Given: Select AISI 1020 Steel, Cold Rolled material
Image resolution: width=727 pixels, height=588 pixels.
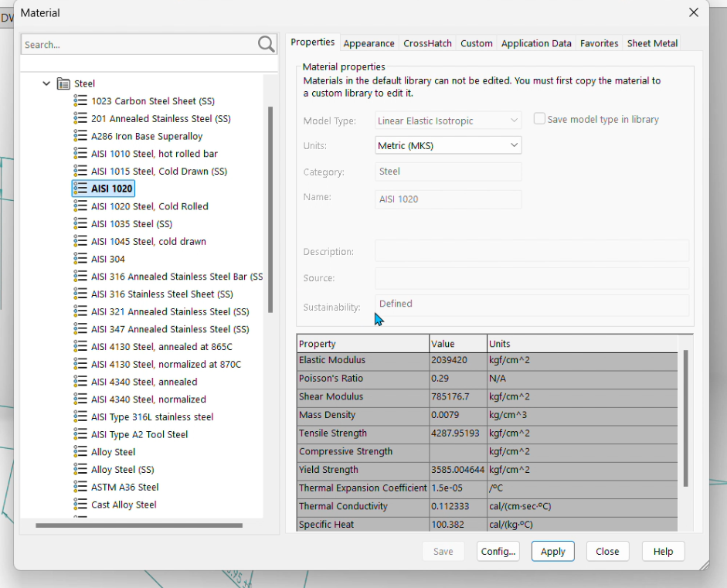Looking at the screenshot, I should (150, 206).
